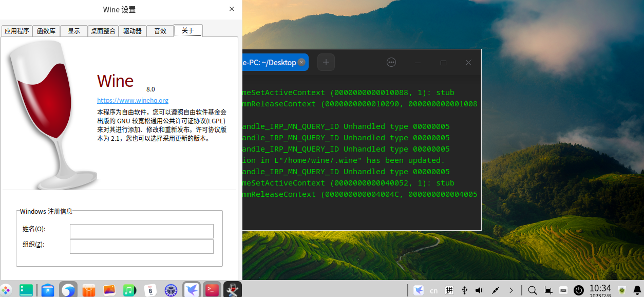644x297 pixels.
Task: Launch the music player from the taskbar
Action: pyautogui.click(x=129, y=290)
